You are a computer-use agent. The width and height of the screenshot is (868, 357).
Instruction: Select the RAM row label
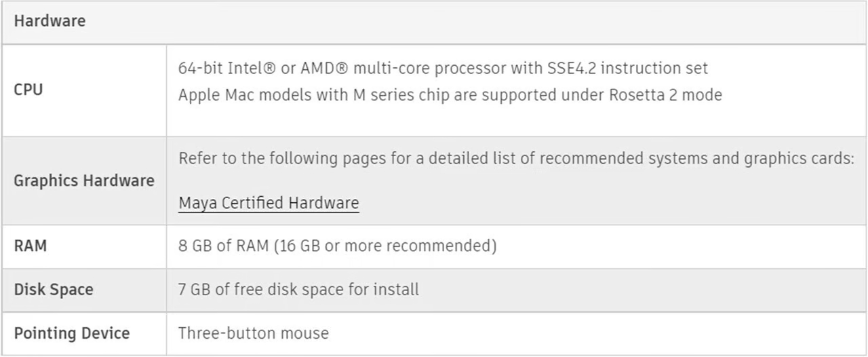pos(31,246)
